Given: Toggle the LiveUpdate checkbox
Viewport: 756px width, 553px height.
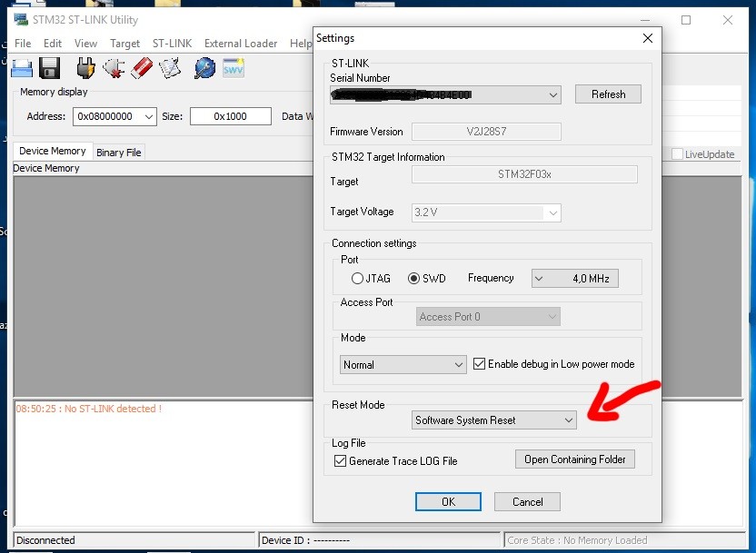Looking at the screenshot, I should point(678,154).
